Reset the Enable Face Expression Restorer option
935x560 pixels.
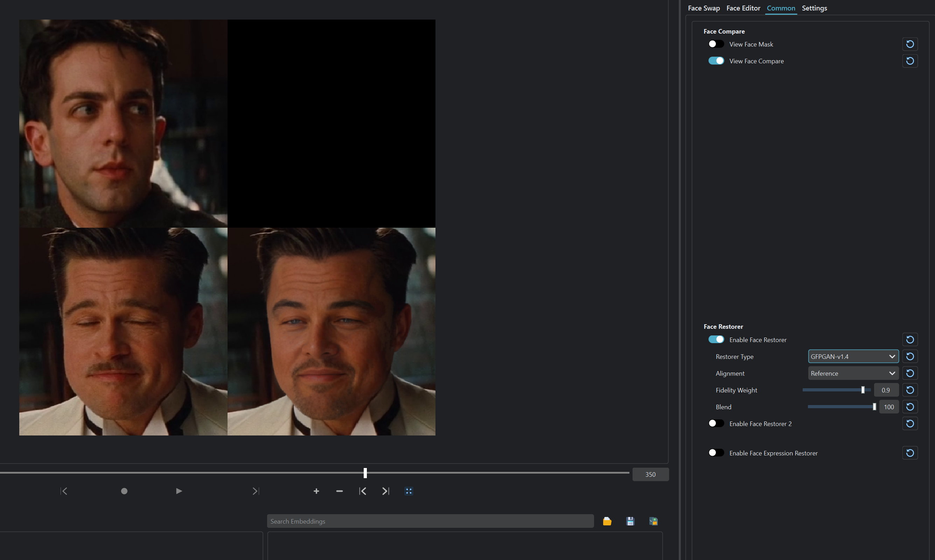(910, 453)
